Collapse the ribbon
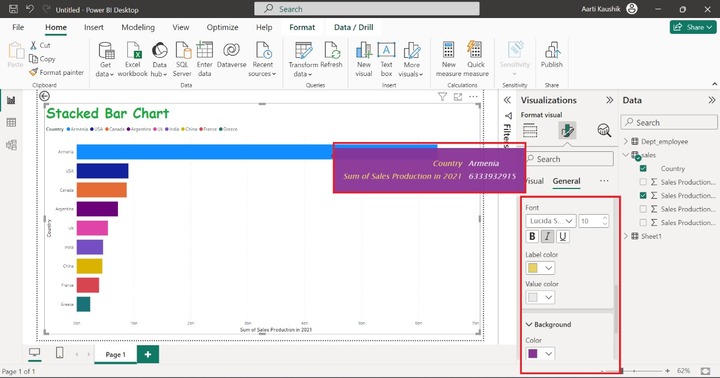The image size is (720, 378). click(714, 84)
